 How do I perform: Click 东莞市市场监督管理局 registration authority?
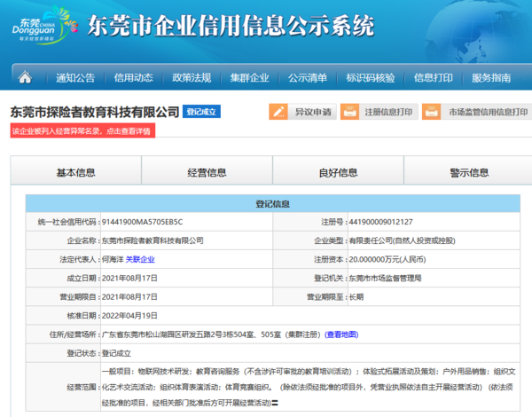(x=385, y=278)
